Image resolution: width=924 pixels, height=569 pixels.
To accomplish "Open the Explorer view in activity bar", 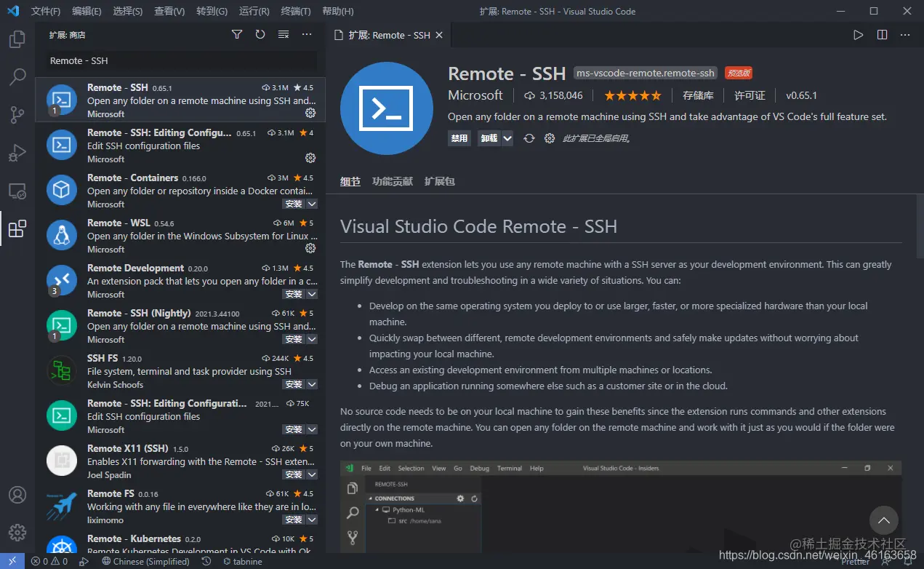I will 17,39.
